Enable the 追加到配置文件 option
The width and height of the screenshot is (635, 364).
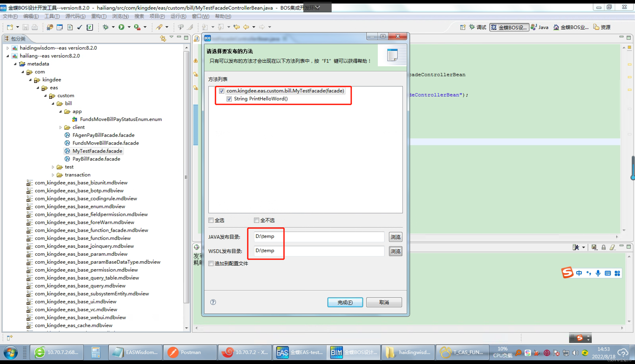[x=211, y=263]
